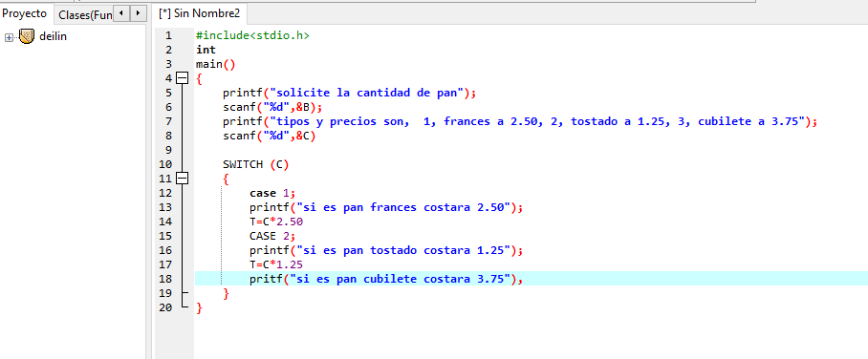Select the Sin Nombre2 editor tab

coord(199,13)
